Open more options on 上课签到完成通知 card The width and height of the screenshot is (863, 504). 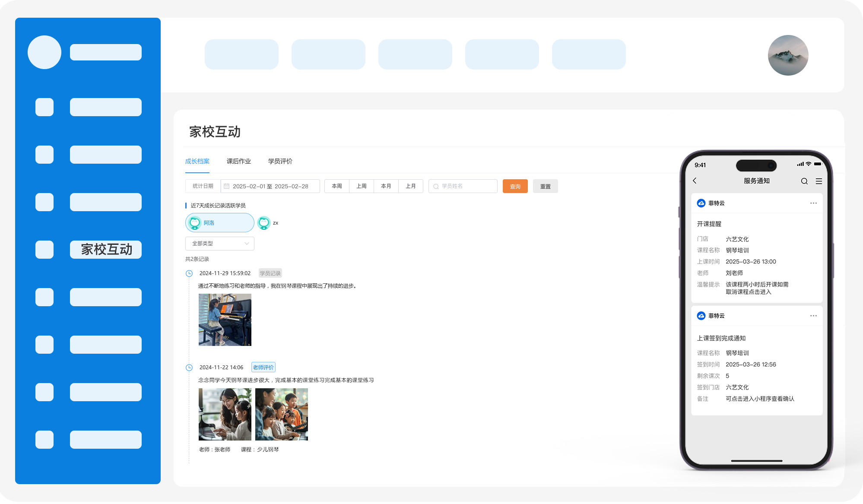813,316
